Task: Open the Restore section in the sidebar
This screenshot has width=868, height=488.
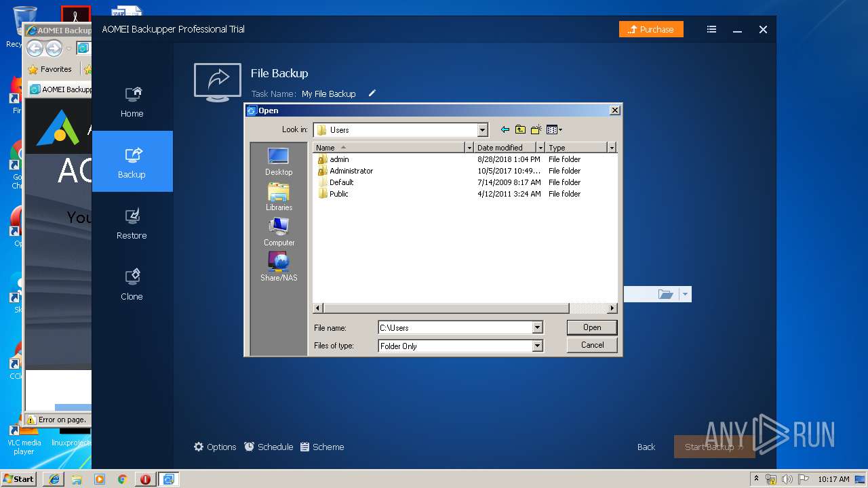Action: (x=132, y=224)
